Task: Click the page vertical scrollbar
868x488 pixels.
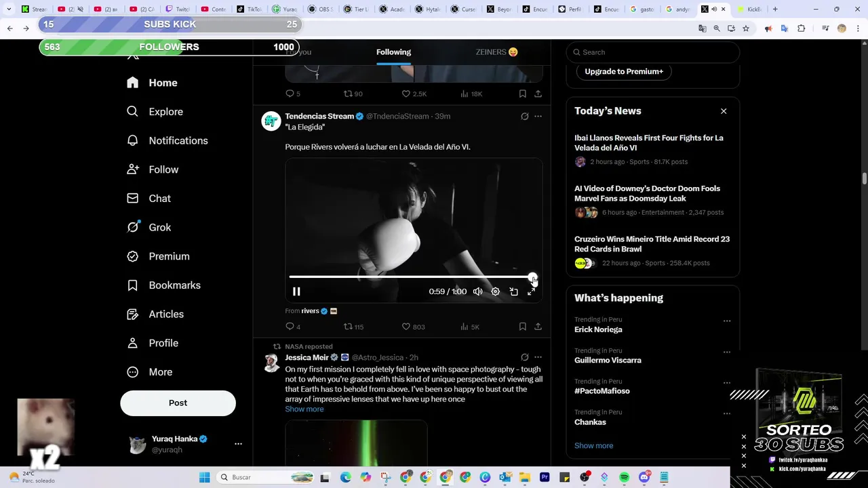Action: click(x=864, y=178)
